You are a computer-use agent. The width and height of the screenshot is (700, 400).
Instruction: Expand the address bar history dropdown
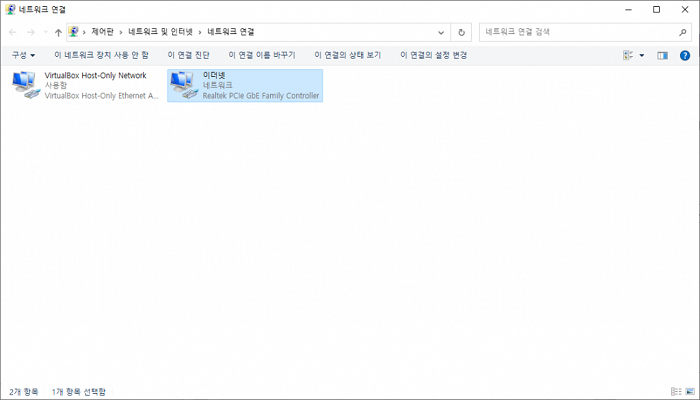(x=441, y=32)
